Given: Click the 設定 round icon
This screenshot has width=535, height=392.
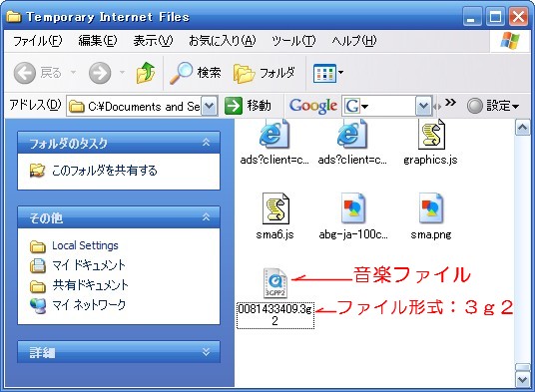Looking at the screenshot, I should coord(475,106).
